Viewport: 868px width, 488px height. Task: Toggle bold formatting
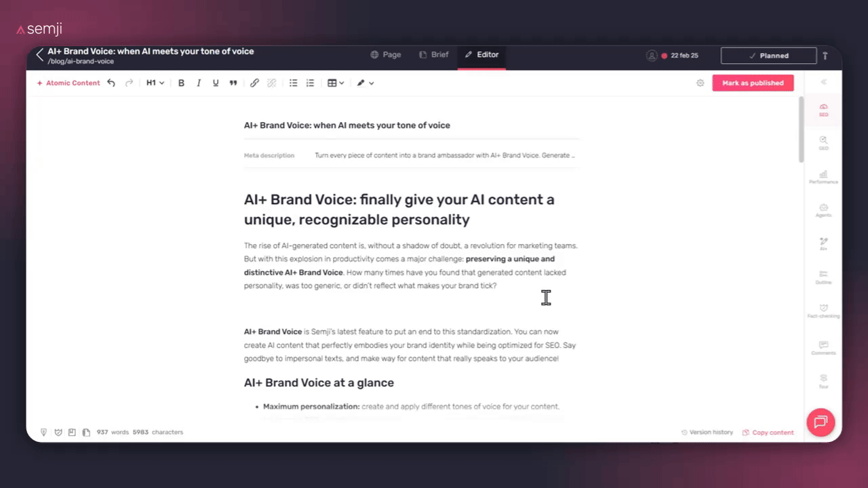[181, 83]
